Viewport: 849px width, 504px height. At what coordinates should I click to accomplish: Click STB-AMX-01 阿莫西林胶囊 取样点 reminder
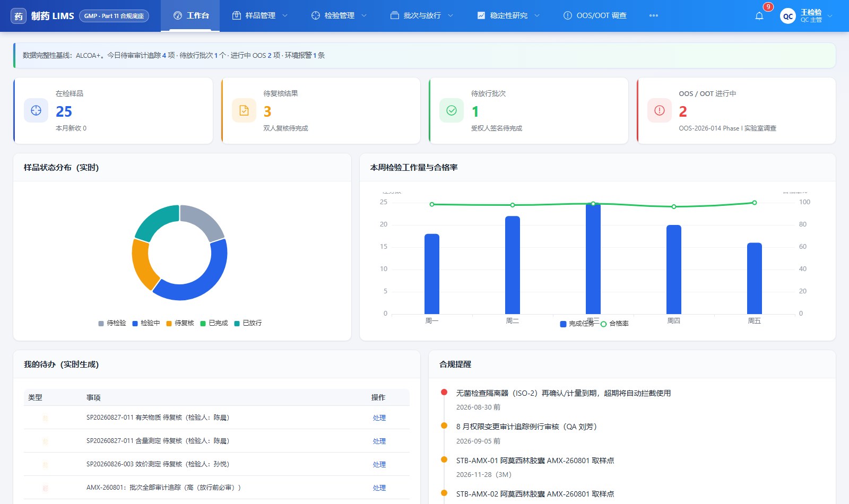click(x=535, y=460)
